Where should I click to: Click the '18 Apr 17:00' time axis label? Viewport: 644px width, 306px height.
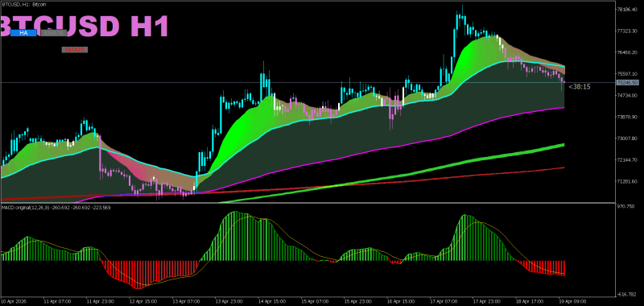[x=529, y=301]
